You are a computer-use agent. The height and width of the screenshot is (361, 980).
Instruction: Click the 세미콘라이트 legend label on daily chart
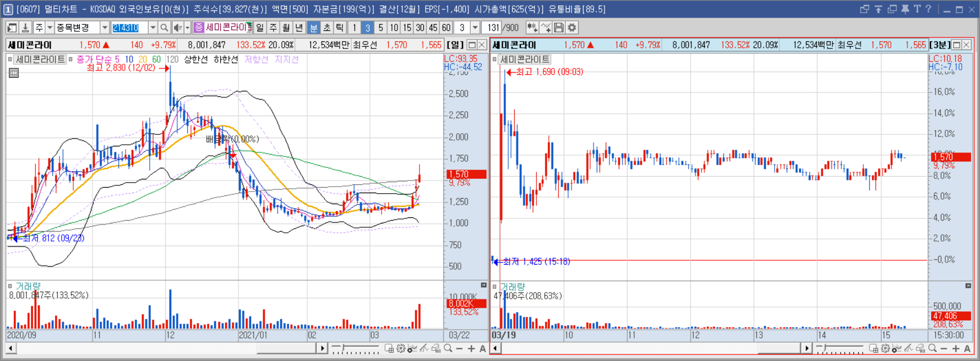(41, 59)
